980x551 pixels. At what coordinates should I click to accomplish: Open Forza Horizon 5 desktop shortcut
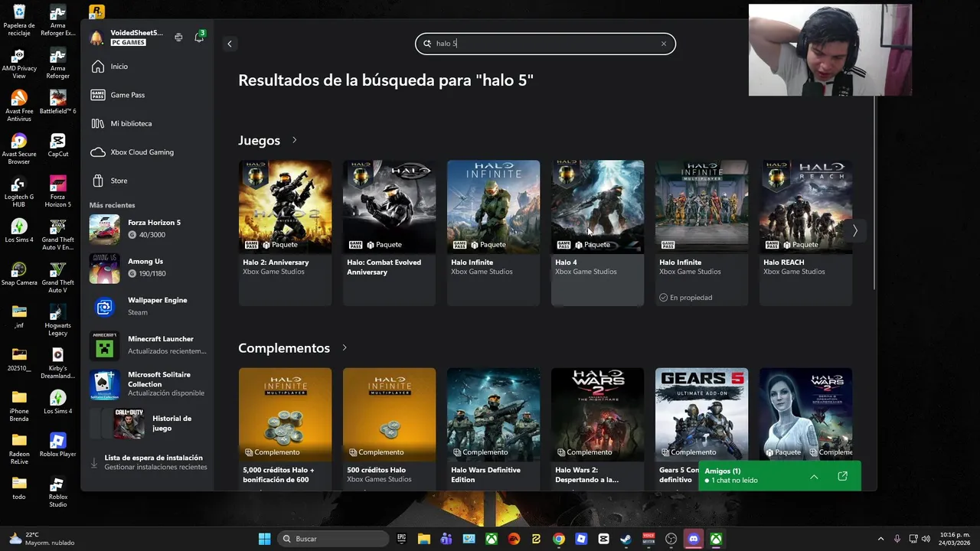57,192
